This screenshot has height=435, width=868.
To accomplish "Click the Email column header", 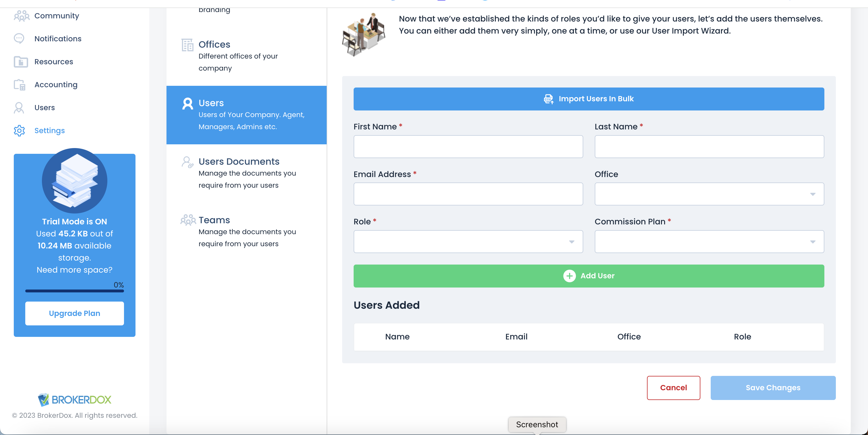I will (x=516, y=337).
